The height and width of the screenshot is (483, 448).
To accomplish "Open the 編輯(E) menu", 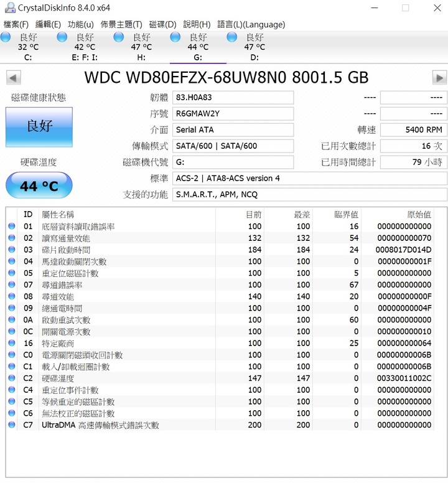I will pos(48,24).
